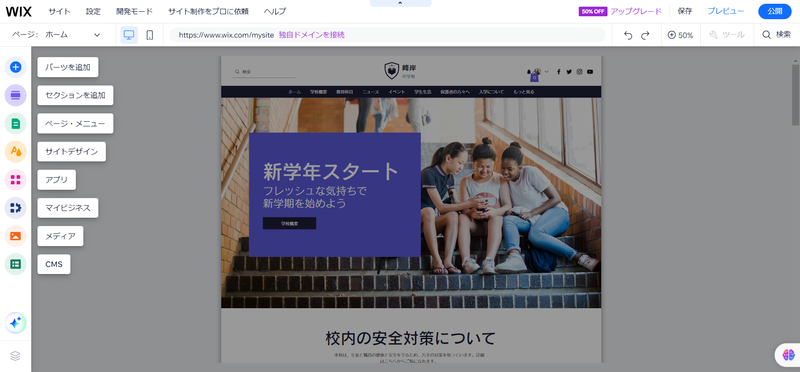
Task: Click the 検索 search icon in toolbar
Action: 776,35
